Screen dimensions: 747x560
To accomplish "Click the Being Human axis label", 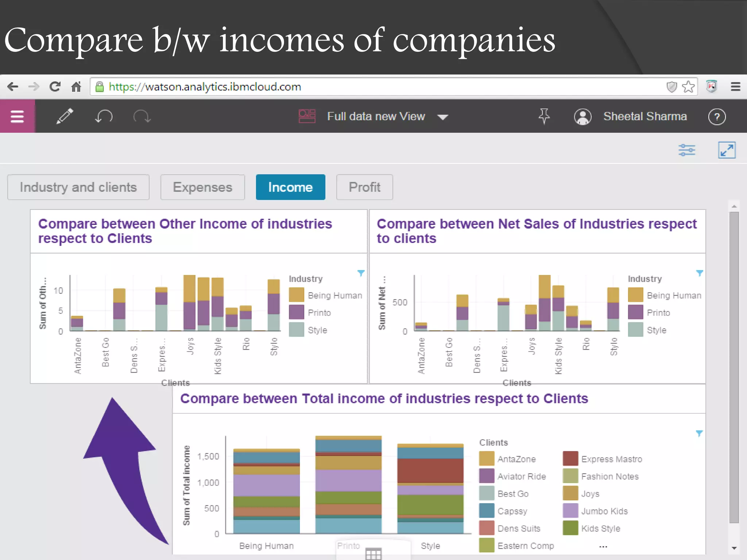I will click(x=266, y=546).
